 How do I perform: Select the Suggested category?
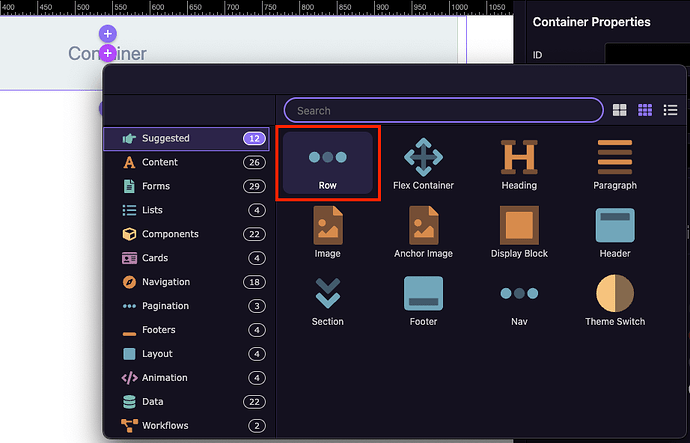pyautogui.click(x=187, y=139)
